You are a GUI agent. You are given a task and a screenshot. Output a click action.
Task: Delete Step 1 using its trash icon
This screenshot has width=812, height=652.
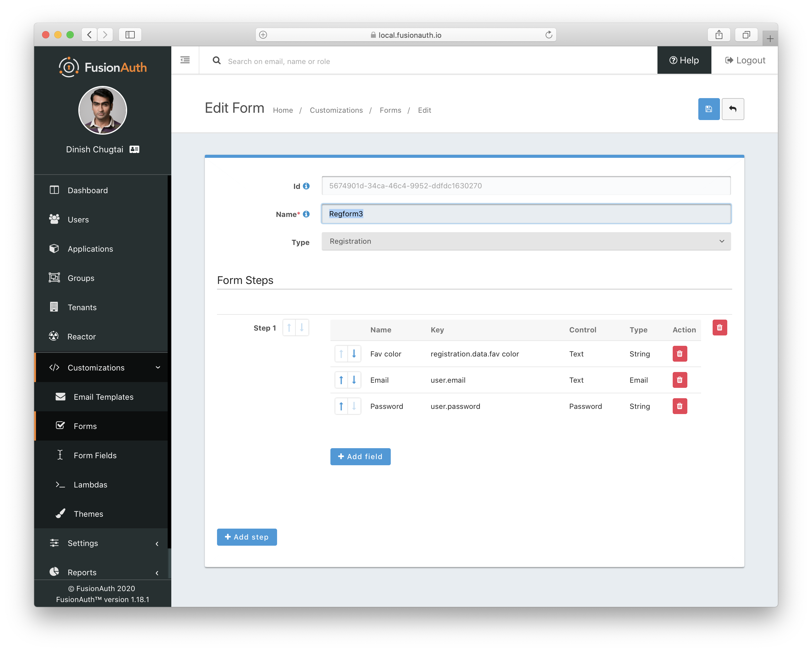[x=720, y=328]
